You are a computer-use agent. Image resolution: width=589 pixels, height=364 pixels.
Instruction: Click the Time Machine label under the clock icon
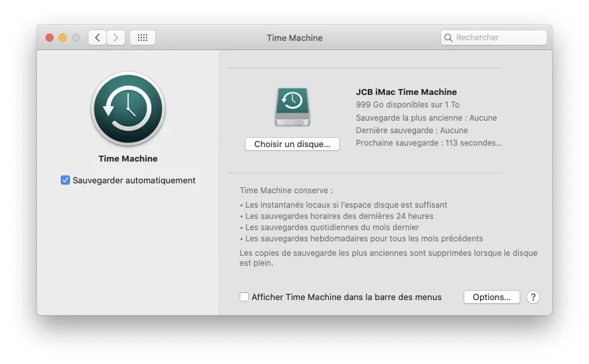click(x=128, y=159)
